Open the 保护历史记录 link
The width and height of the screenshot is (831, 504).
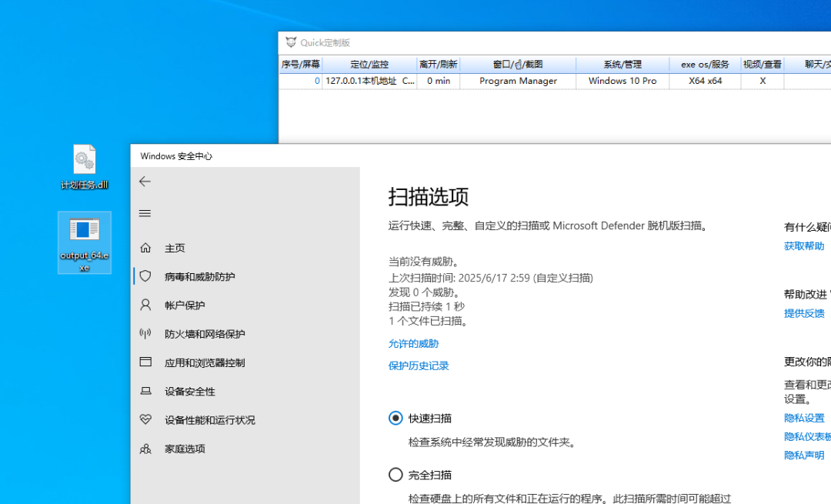(x=418, y=365)
